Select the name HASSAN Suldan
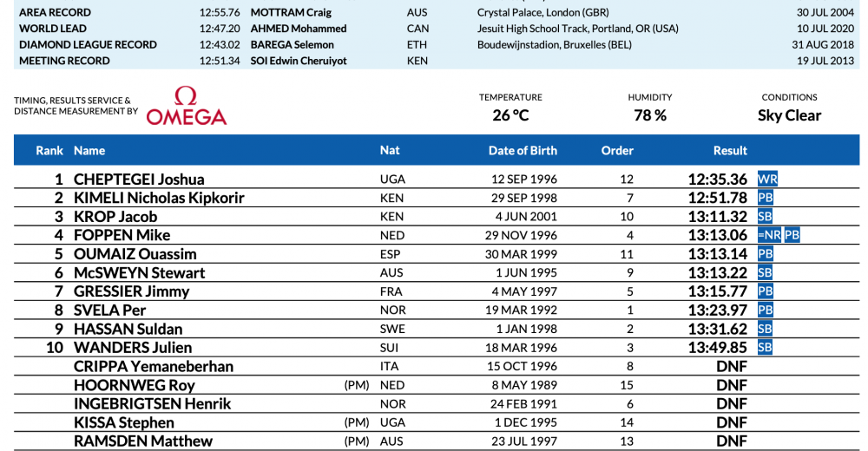Image resolution: width=868 pixels, height=451 pixels. coord(128,329)
